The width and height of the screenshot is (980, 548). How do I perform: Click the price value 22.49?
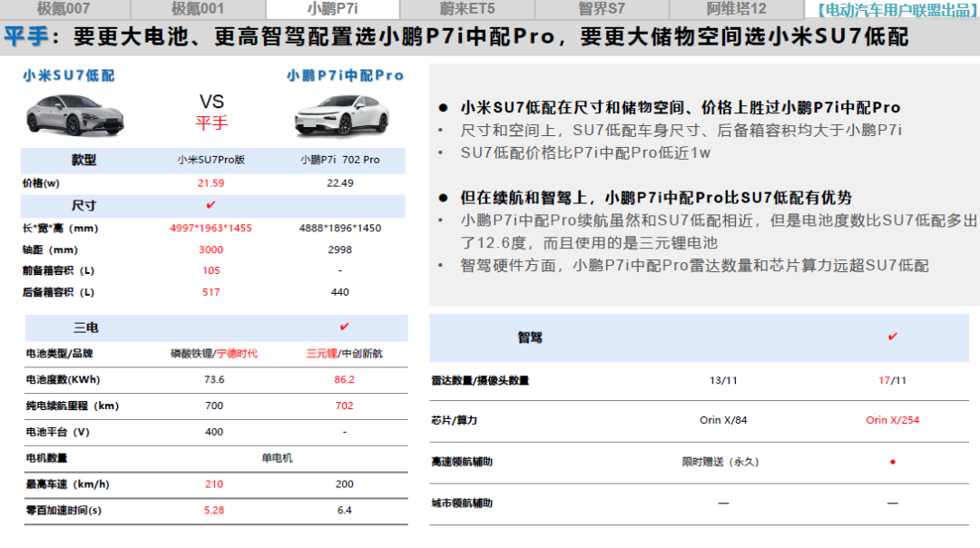(x=340, y=183)
